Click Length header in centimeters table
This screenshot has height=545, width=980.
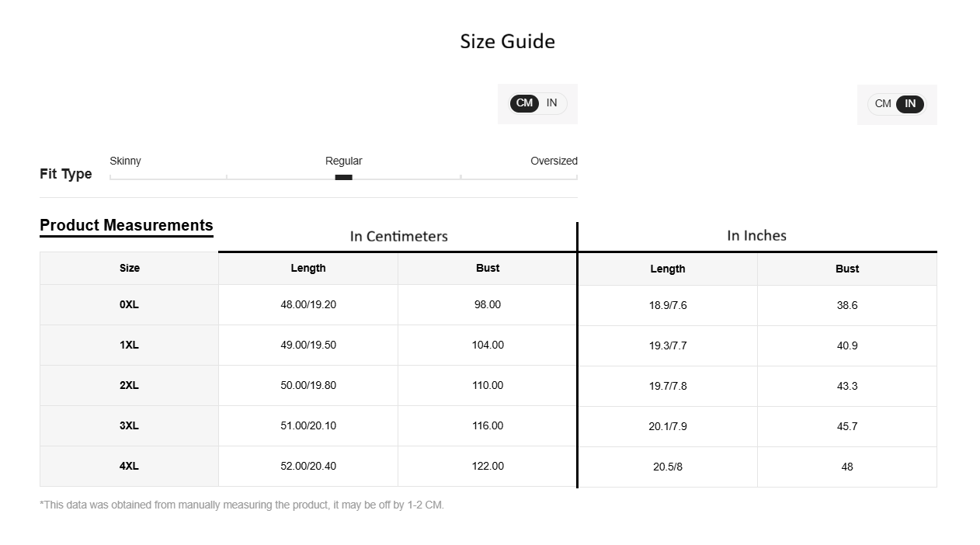pyautogui.click(x=308, y=268)
